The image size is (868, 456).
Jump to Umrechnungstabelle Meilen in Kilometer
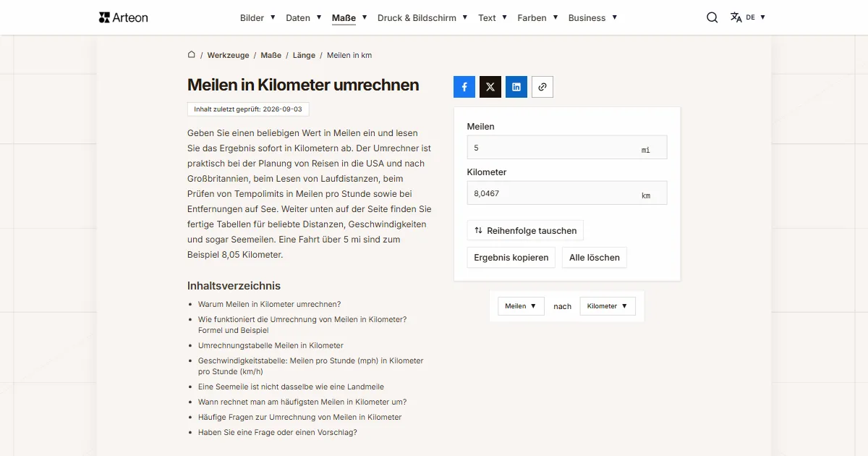(x=271, y=345)
